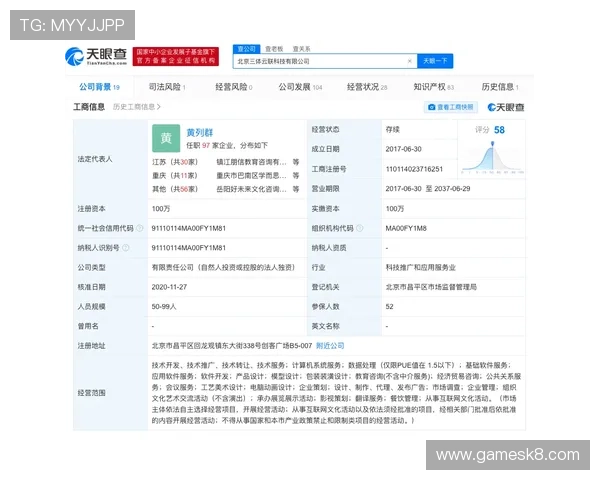This screenshot has width=600, height=480.
Task: Open the 知识产权 tab
Action: coord(434,87)
